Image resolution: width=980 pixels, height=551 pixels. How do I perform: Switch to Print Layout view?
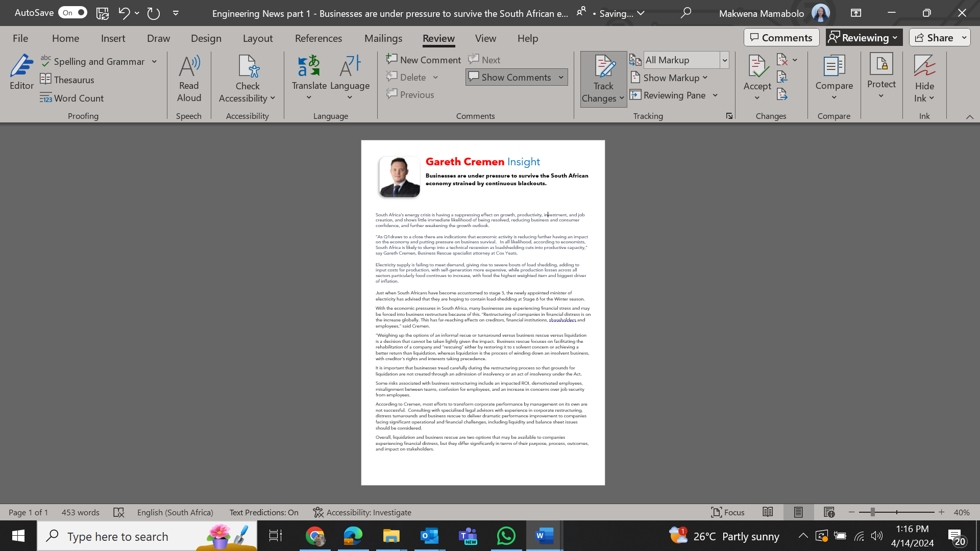tap(798, 512)
